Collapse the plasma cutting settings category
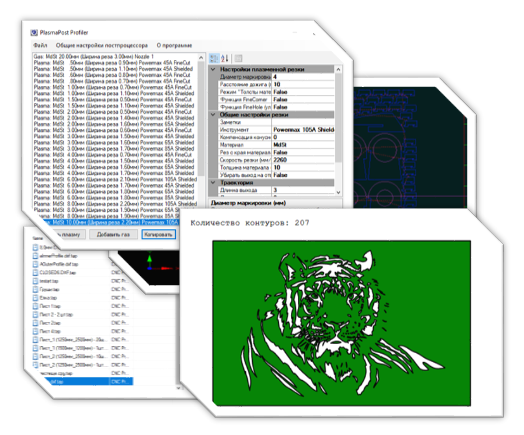The width and height of the screenshot is (524, 435). (x=213, y=69)
